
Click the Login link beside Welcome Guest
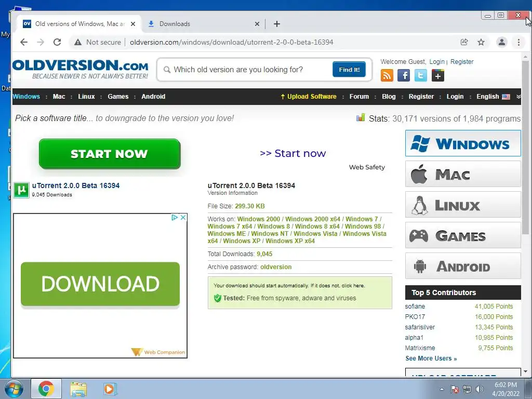coord(436,62)
